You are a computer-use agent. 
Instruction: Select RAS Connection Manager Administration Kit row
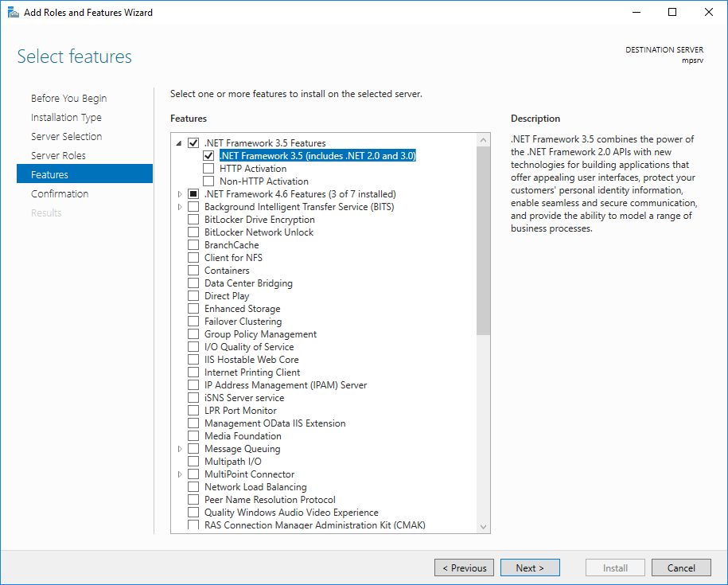[x=315, y=525]
